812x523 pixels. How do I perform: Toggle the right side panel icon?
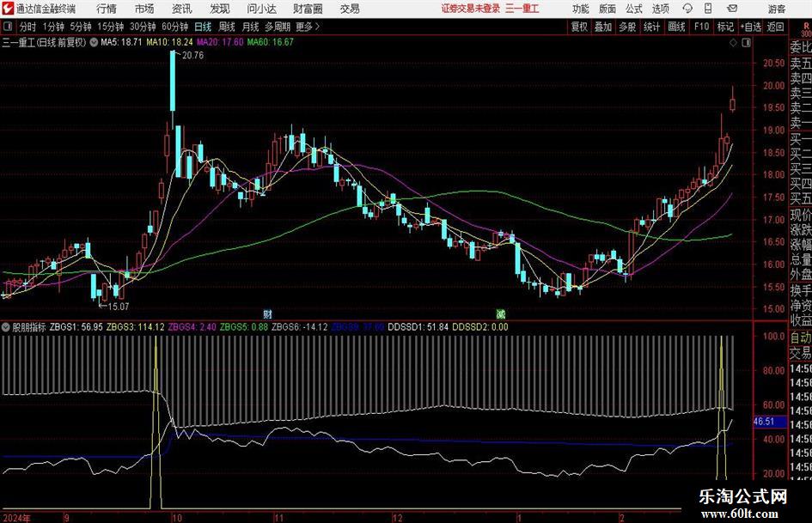(746, 42)
